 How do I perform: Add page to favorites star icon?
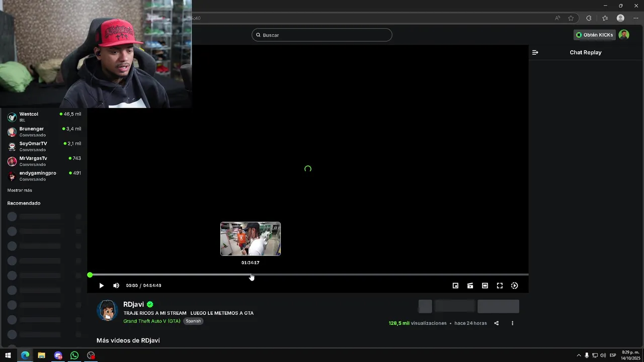[571, 18]
